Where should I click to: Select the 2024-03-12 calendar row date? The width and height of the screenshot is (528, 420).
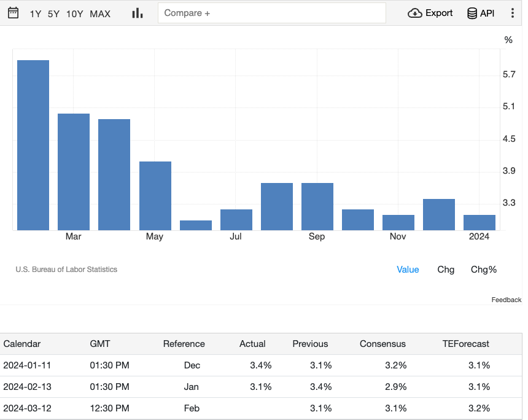click(27, 408)
